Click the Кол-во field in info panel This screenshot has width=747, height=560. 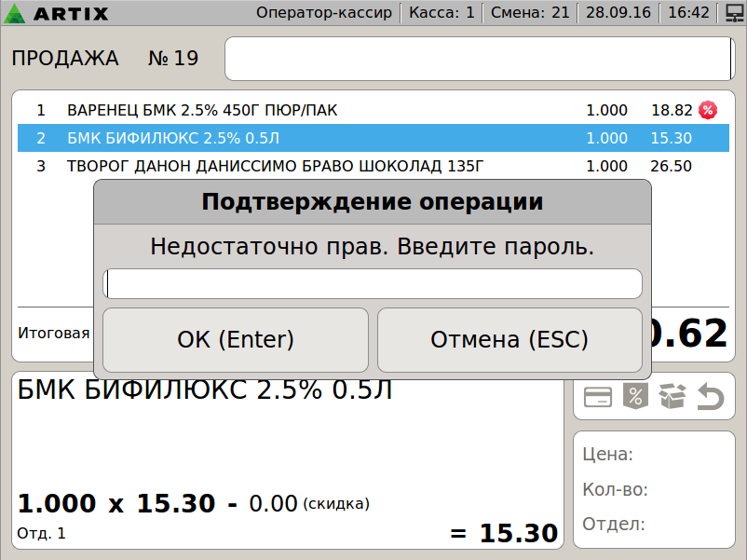tap(652, 489)
